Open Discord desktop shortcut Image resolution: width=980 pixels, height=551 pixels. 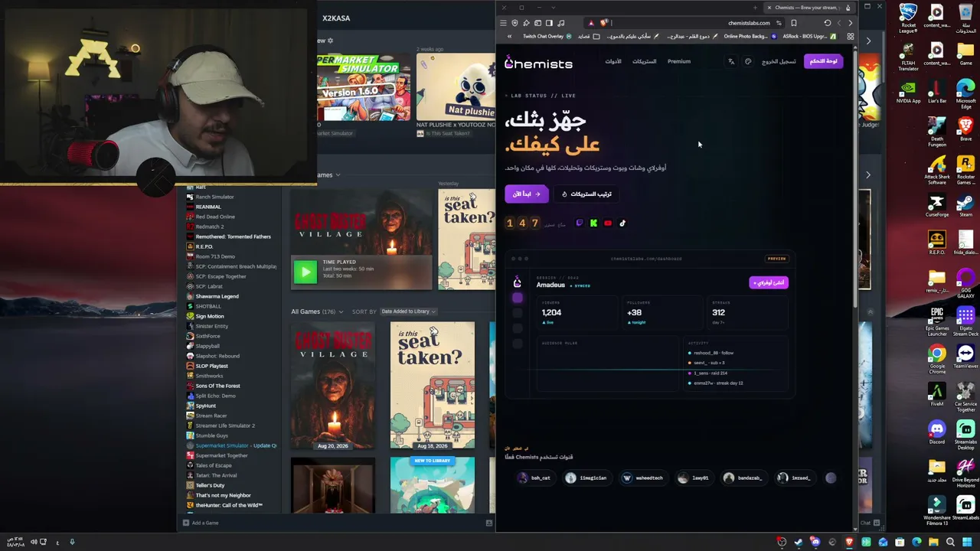(x=937, y=432)
